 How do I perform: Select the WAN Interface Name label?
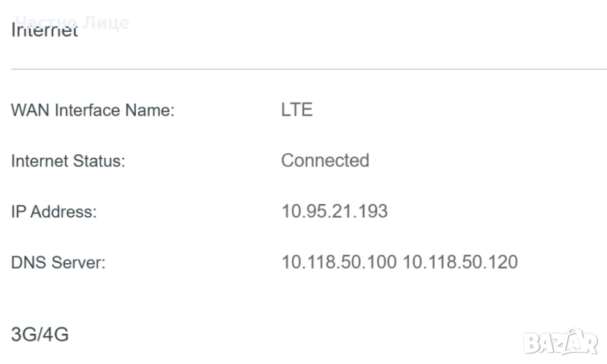93,111
